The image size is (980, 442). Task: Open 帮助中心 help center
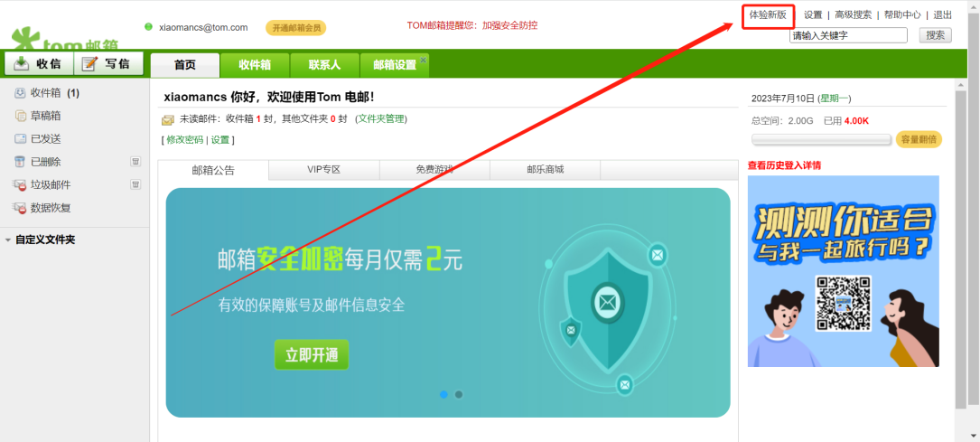point(902,15)
